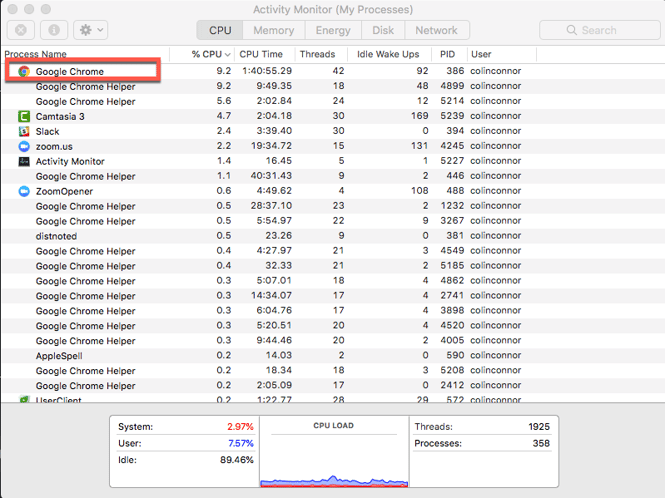665x498 pixels.
Task: Sort by % CPU column header
Action: pyautogui.click(x=202, y=54)
